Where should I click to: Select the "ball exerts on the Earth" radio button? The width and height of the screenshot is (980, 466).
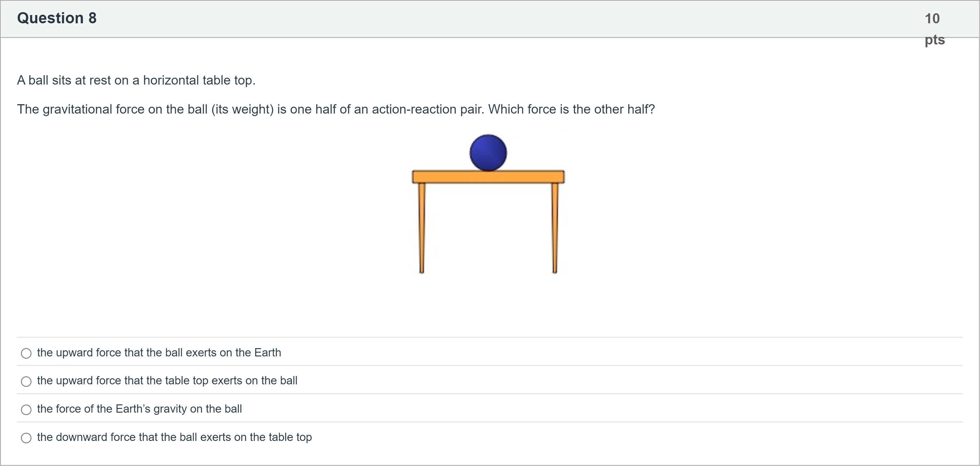coord(26,354)
